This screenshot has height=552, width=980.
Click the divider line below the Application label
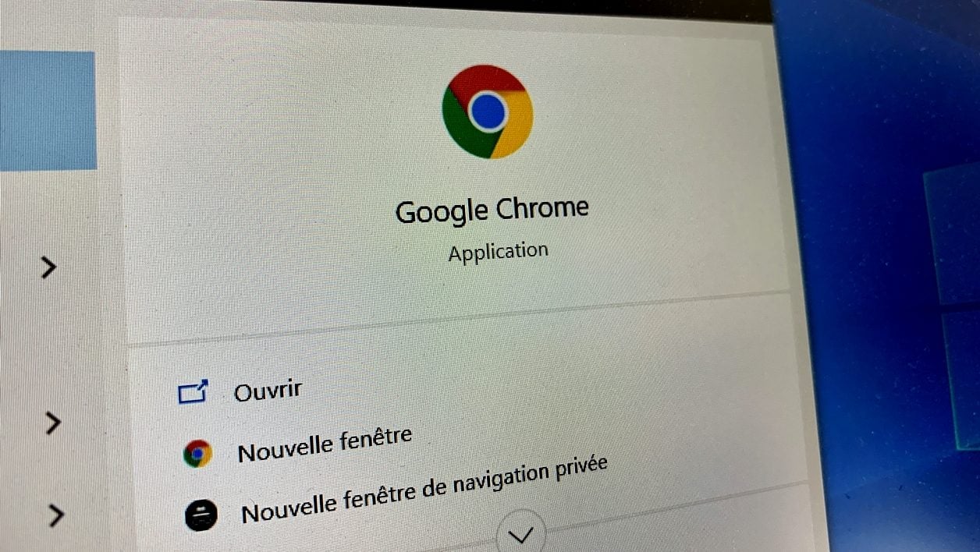pyautogui.click(x=459, y=318)
